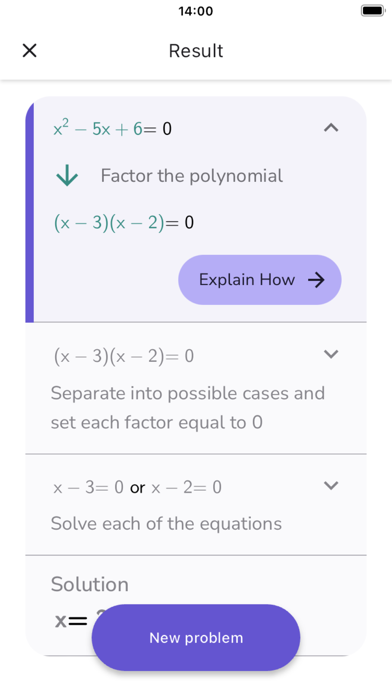Tap the x − 3= 0 or x − 2= 0 equations
Screen dimensions: 392x696
(137, 488)
